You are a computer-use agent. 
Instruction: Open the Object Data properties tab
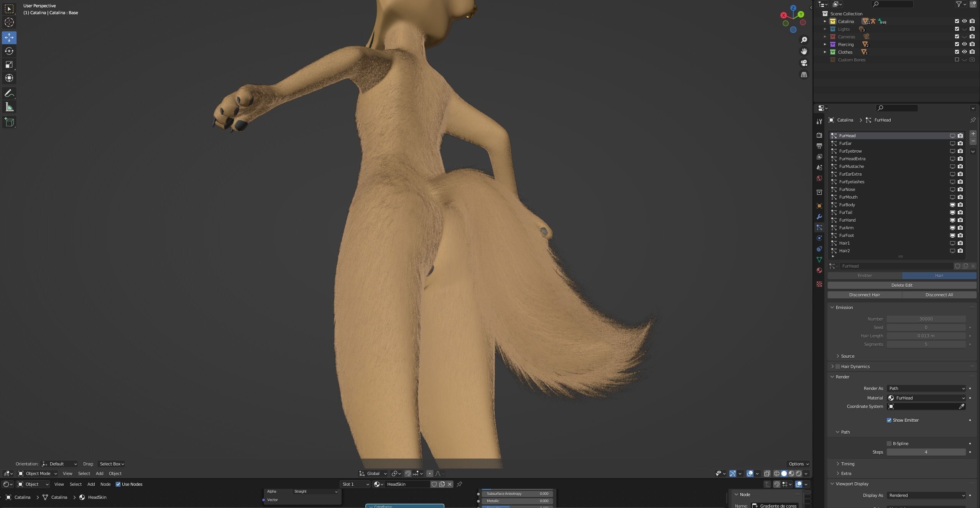click(x=819, y=260)
